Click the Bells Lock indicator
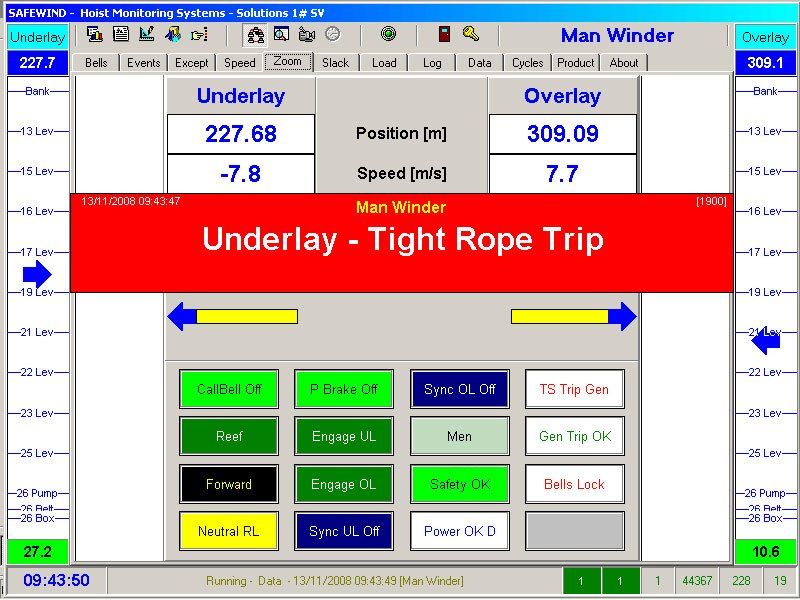The height and width of the screenshot is (600, 800). (575, 484)
